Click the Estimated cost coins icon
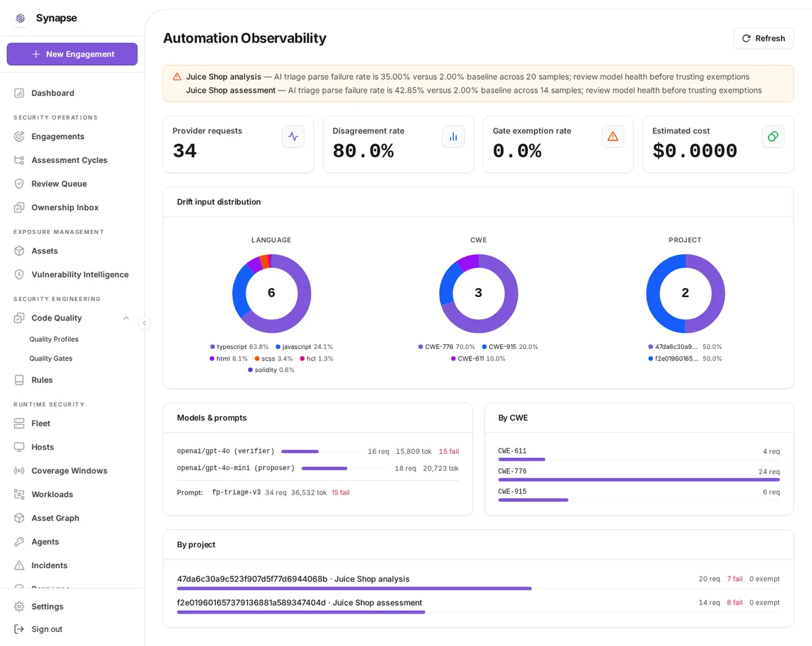812x646 pixels. 773,136
